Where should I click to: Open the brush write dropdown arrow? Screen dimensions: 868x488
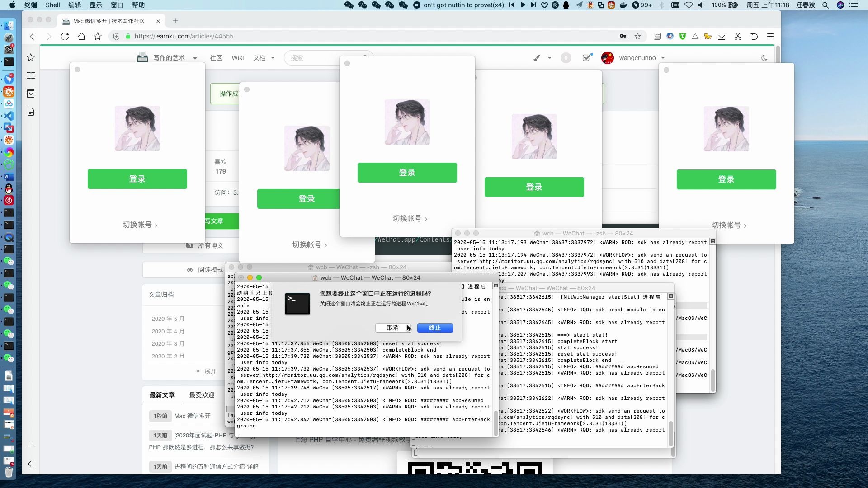click(x=549, y=58)
